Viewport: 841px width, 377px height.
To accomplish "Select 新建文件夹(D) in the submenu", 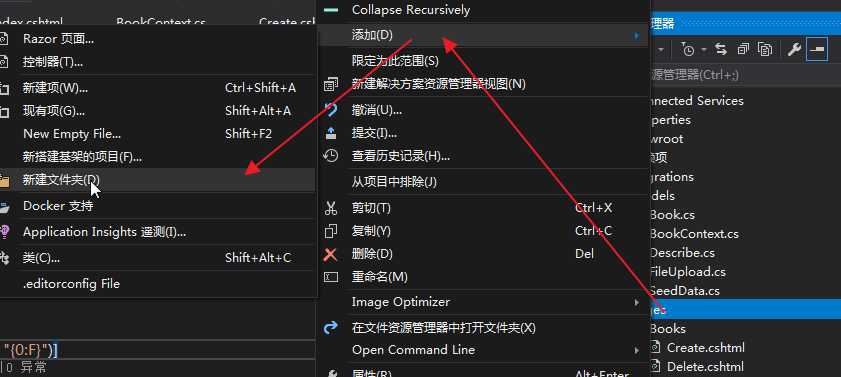I will point(157,180).
